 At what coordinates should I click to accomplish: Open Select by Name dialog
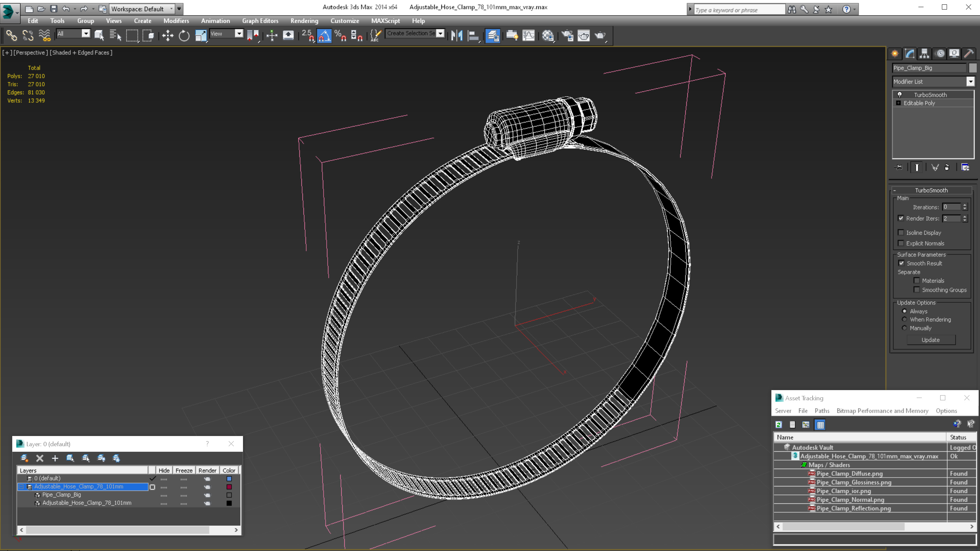pyautogui.click(x=115, y=35)
